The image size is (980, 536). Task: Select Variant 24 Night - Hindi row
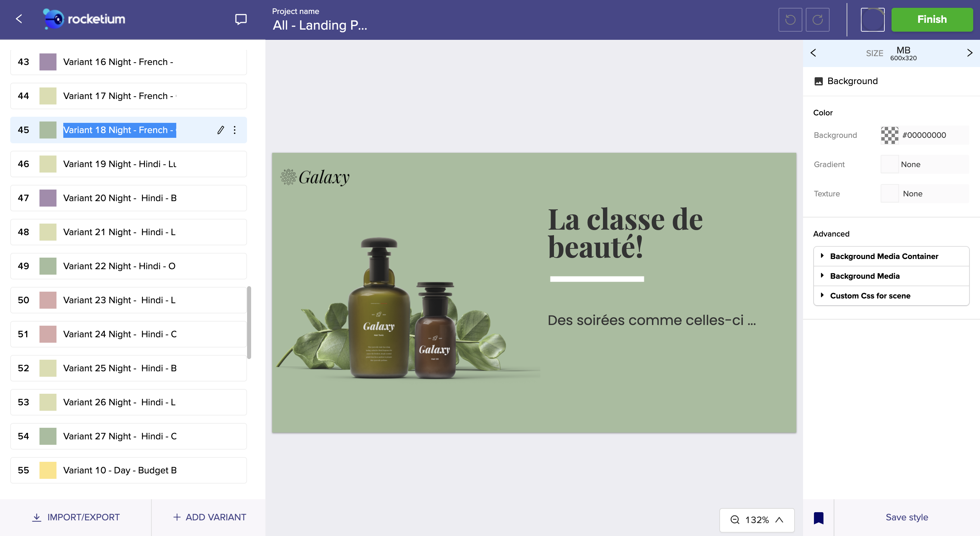(x=129, y=334)
